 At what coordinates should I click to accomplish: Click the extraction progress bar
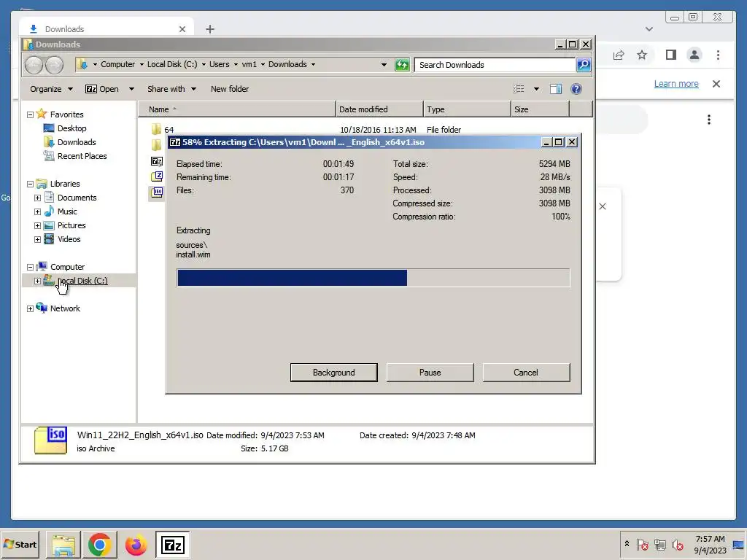[373, 278]
